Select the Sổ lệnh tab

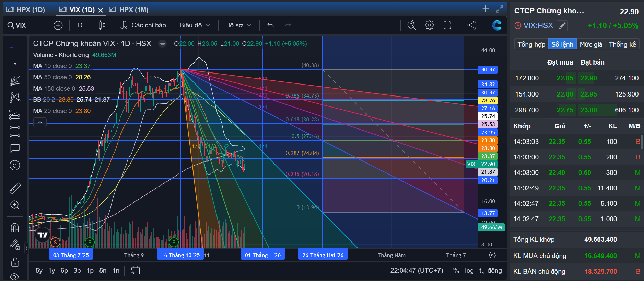coord(562,44)
